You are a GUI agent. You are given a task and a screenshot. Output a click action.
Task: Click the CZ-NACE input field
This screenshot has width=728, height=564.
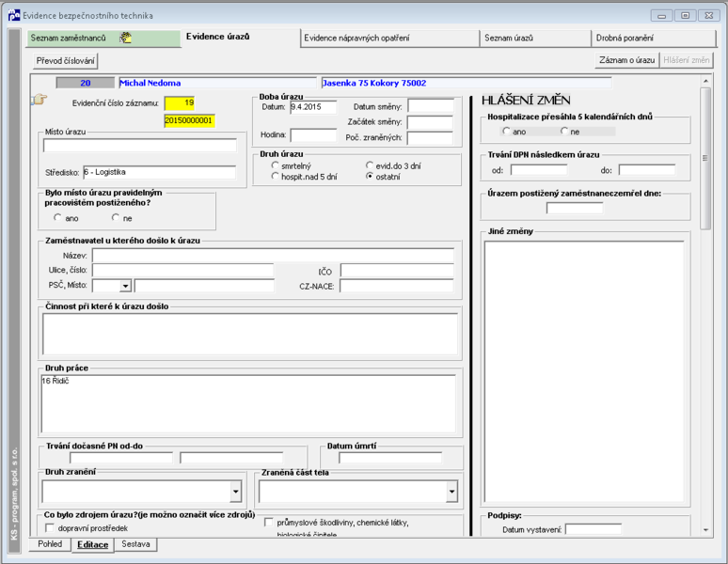397,286
